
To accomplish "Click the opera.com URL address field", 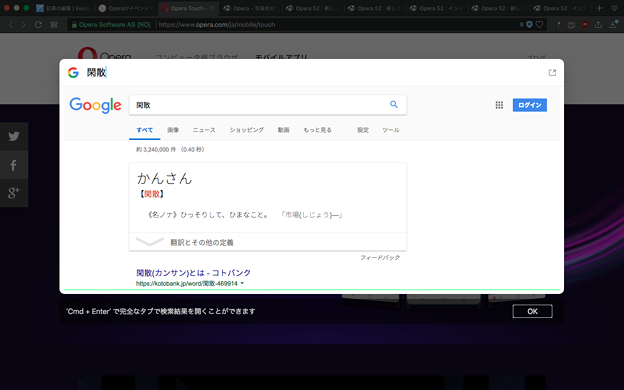I will tap(217, 25).
